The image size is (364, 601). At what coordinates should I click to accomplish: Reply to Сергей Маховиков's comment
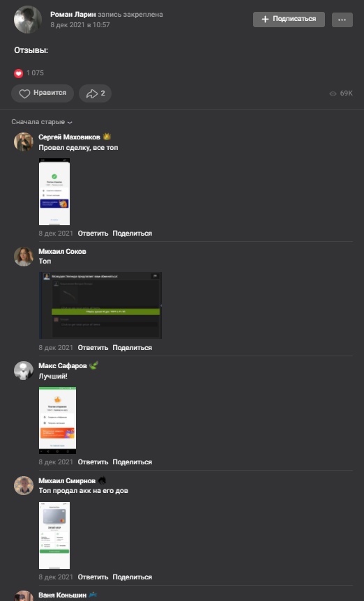coord(93,234)
